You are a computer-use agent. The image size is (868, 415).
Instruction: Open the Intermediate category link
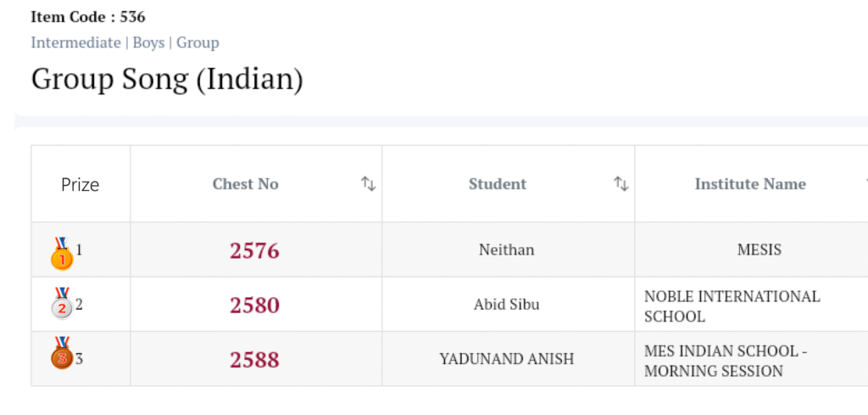click(75, 42)
